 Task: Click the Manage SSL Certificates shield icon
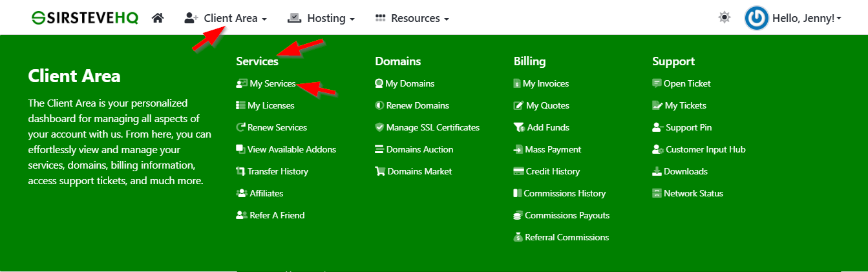[379, 127]
